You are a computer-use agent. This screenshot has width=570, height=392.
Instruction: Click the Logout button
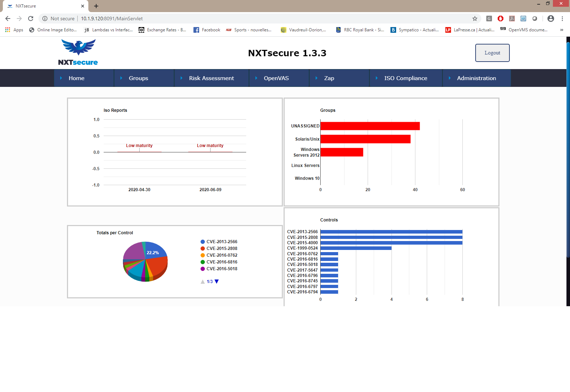point(492,53)
